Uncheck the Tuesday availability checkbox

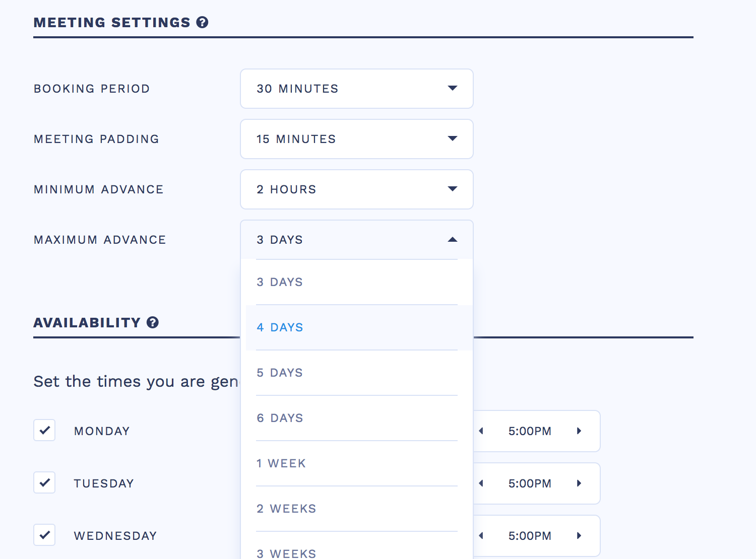[x=44, y=483]
